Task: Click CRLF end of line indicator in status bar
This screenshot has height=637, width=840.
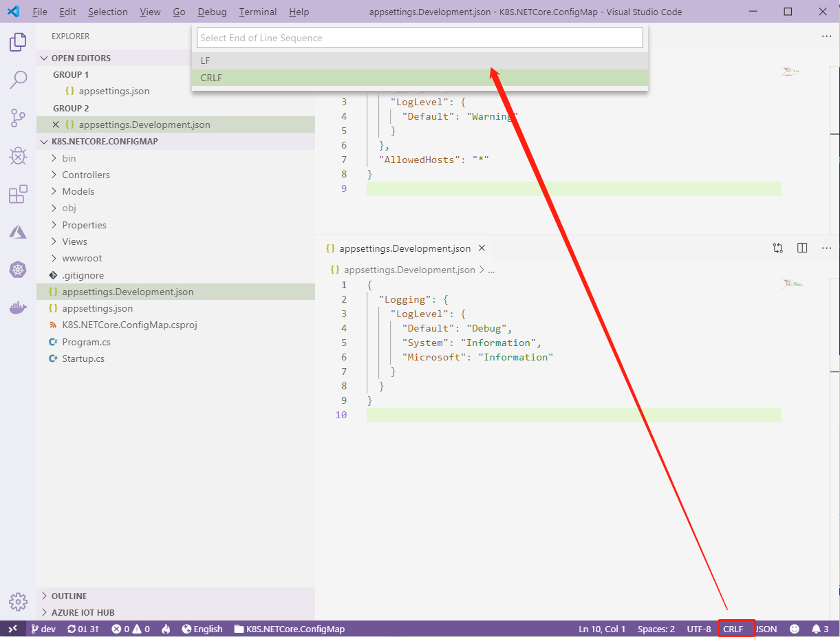Action: coord(733,629)
